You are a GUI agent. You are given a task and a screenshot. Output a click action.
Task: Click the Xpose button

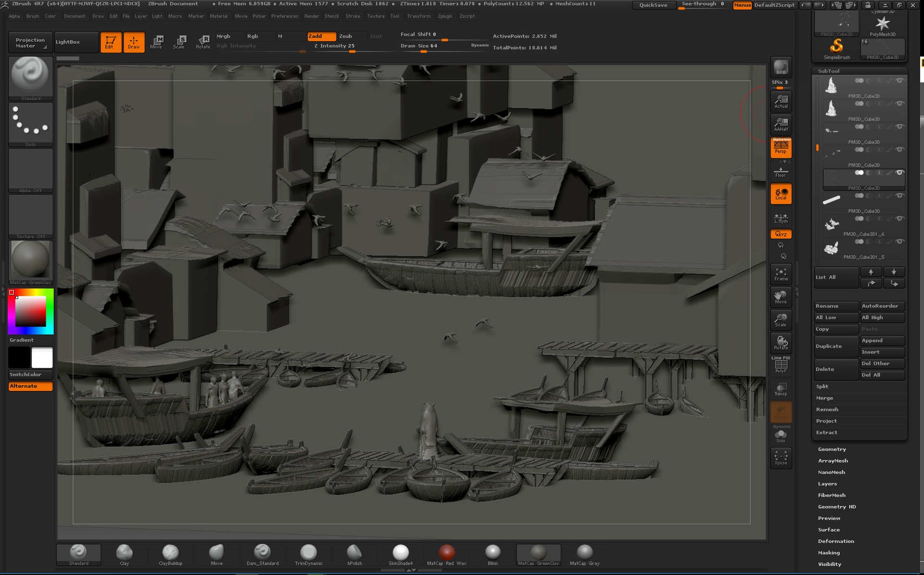(x=781, y=458)
